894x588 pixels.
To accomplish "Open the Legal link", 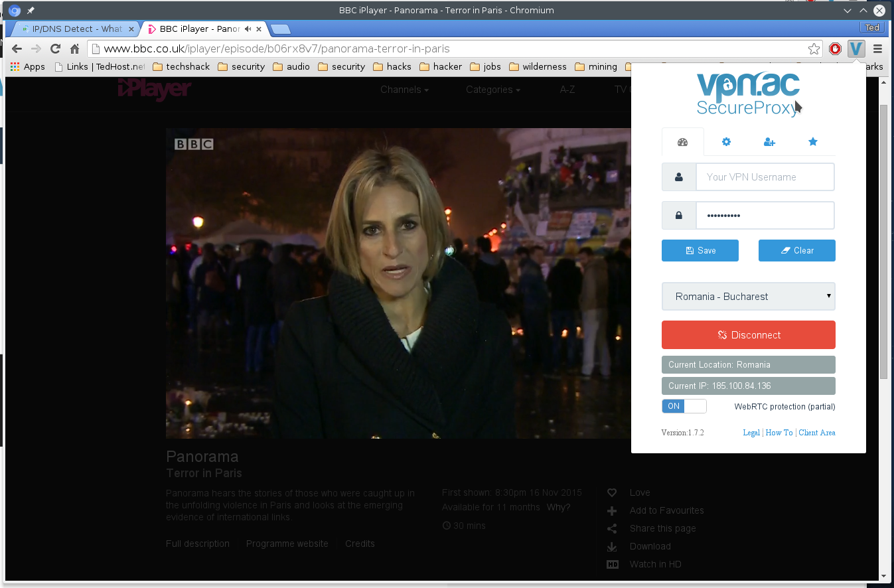I will click(751, 433).
